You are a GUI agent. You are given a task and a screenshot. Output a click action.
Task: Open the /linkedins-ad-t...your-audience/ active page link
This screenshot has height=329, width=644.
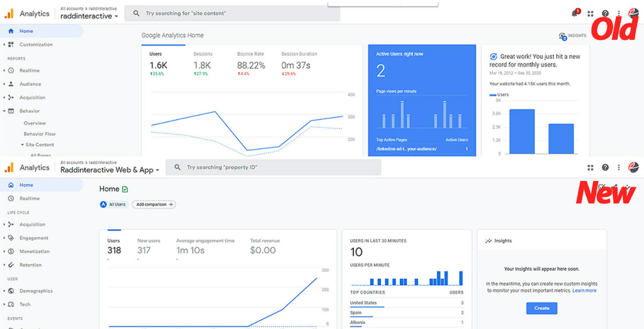(406, 149)
